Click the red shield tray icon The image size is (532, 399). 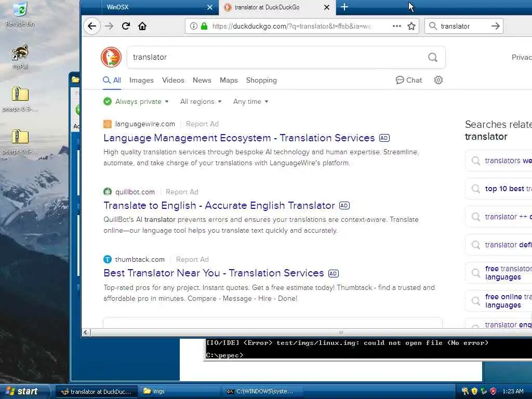click(494, 391)
